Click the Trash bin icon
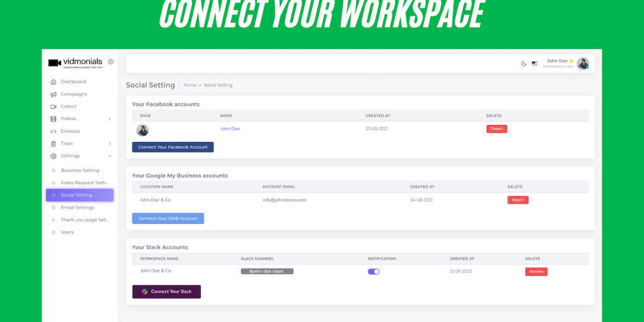644x322 pixels. click(53, 144)
